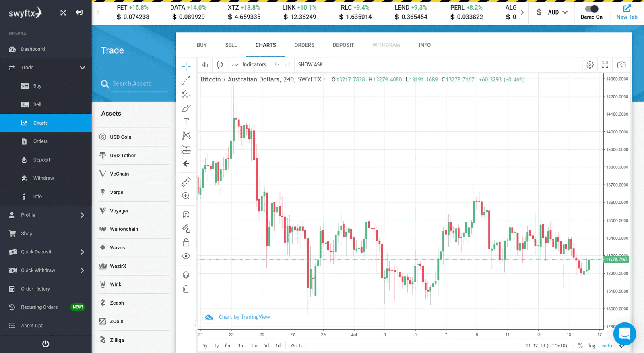Image resolution: width=644 pixels, height=353 pixels.
Task: Open the Sell page in sidebar
Action: coord(46,104)
